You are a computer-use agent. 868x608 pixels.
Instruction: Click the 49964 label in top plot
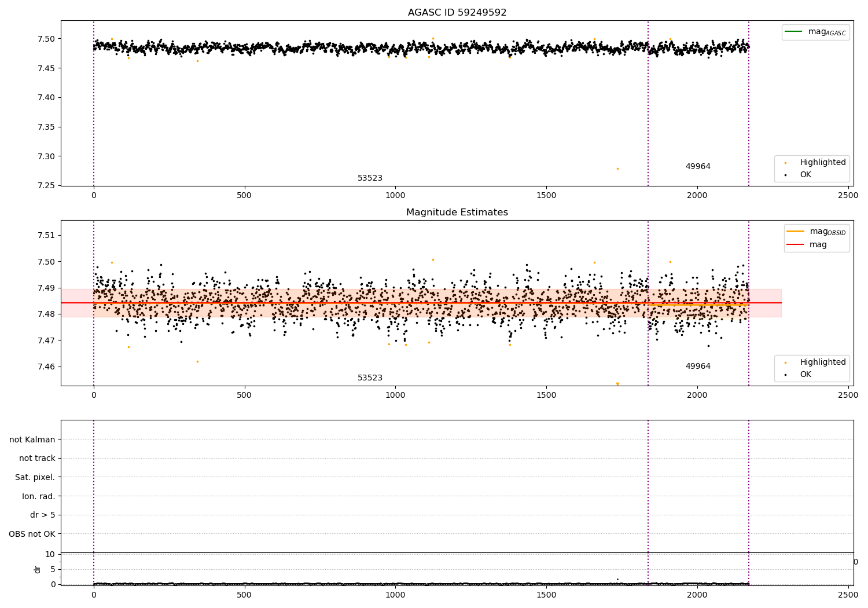coord(698,167)
